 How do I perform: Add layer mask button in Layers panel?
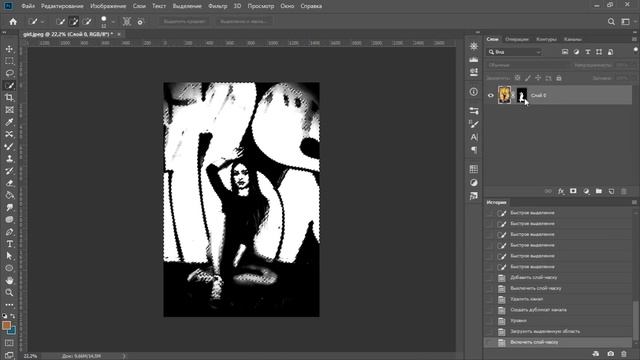573,191
